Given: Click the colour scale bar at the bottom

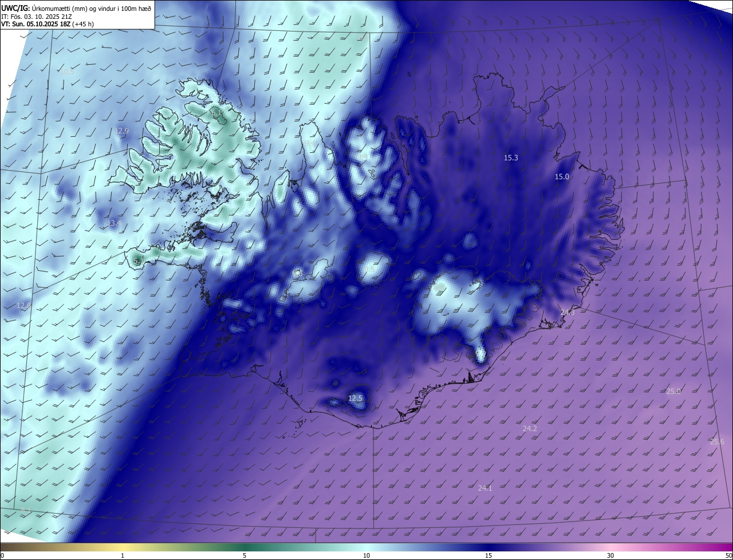Looking at the screenshot, I should click(366, 547).
